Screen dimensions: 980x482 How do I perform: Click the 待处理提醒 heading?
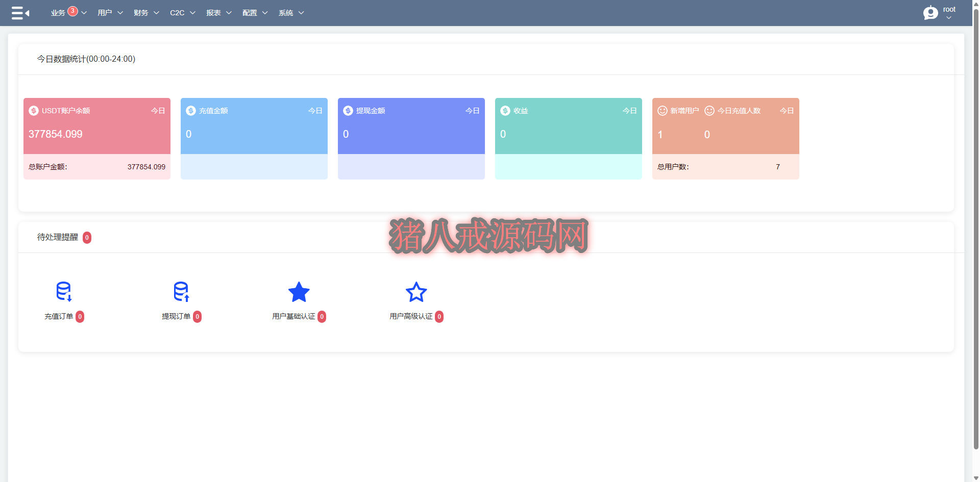(x=58, y=237)
